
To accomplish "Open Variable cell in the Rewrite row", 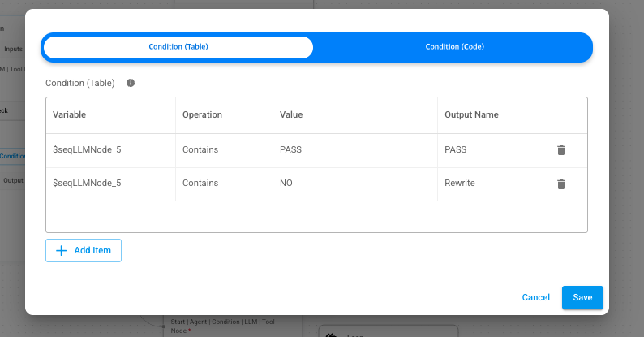I will point(110,184).
